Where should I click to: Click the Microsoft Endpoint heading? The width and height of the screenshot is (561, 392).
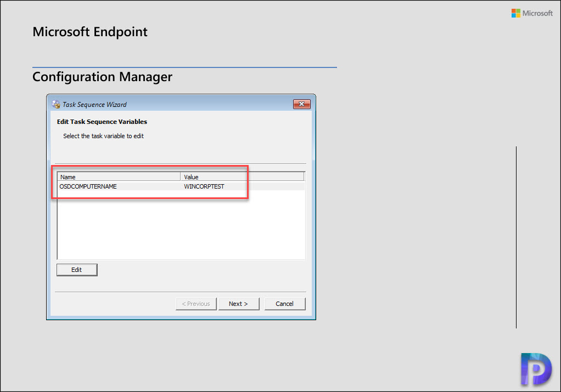tap(90, 32)
